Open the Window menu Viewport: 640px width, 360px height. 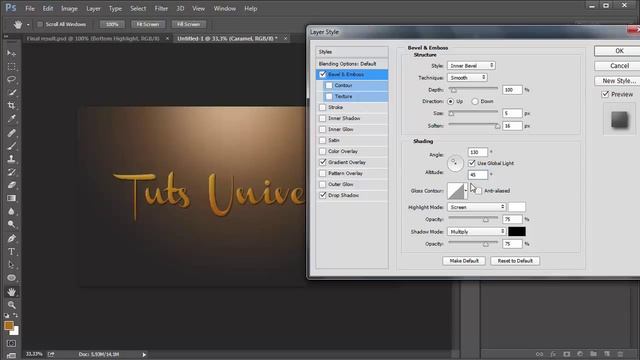tap(224, 8)
